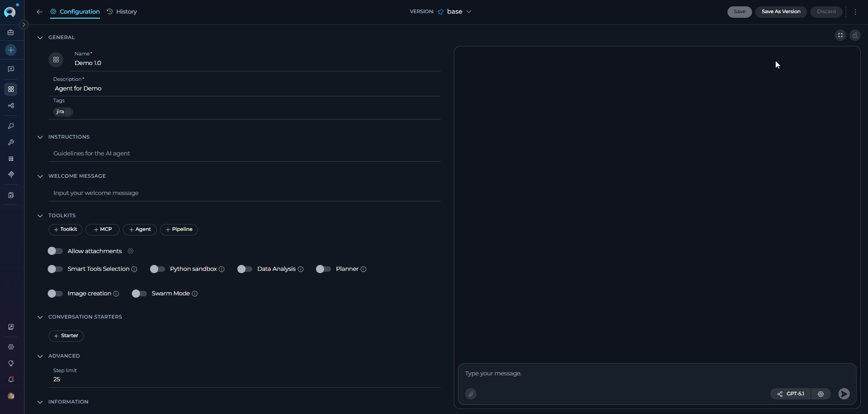The image size is (868, 414).
Task: Add an Agent toolkit
Action: (x=140, y=229)
